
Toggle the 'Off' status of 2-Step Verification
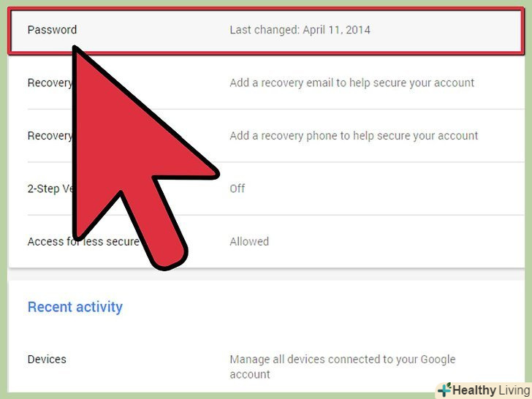(237, 189)
